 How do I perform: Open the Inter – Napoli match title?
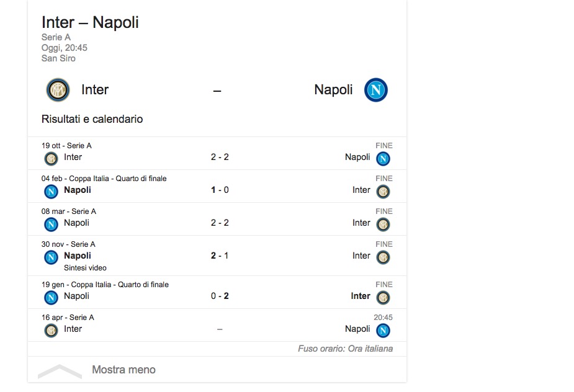pos(90,22)
